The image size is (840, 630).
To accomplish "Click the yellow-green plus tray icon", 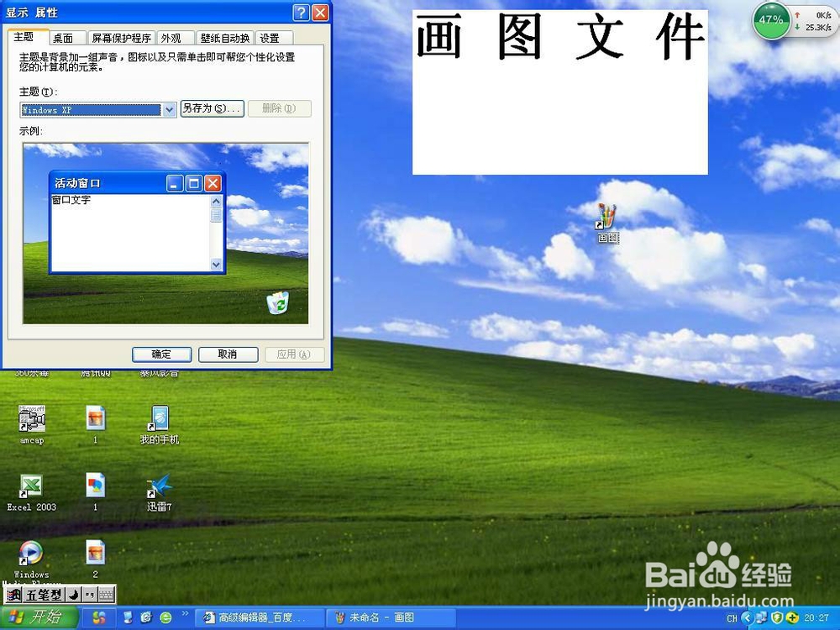I will click(792, 618).
